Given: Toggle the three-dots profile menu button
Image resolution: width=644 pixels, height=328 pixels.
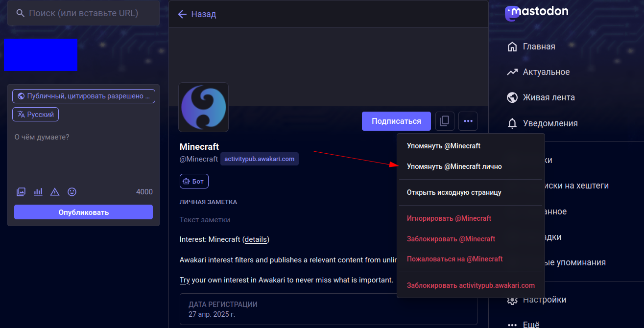Looking at the screenshot, I should coord(468,121).
